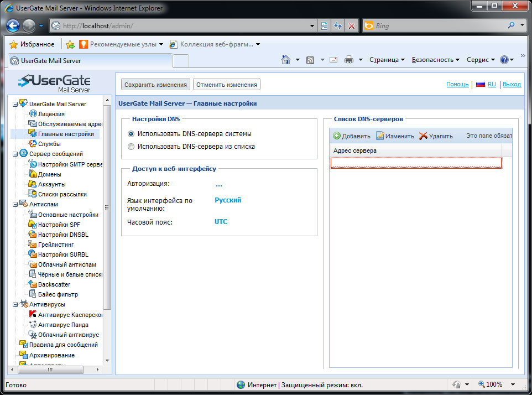Click the Отменить изменения button
Image resolution: width=532 pixels, height=395 pixels.
[x=227, y=85]
